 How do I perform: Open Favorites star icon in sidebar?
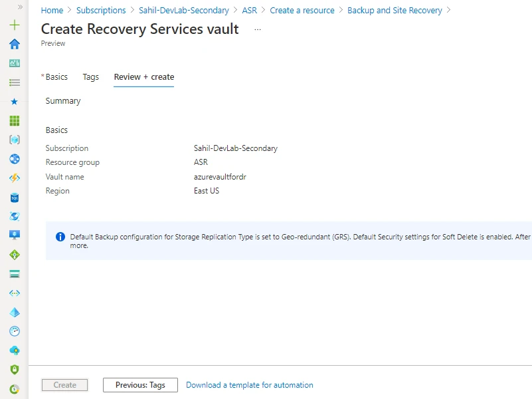tap(13, 101)
